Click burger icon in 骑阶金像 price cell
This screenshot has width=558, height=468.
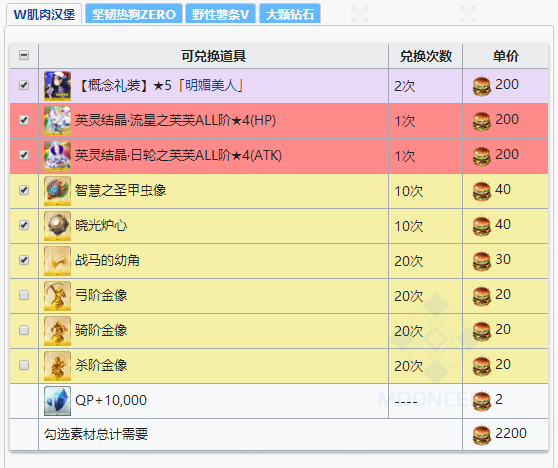coord(482,331)
